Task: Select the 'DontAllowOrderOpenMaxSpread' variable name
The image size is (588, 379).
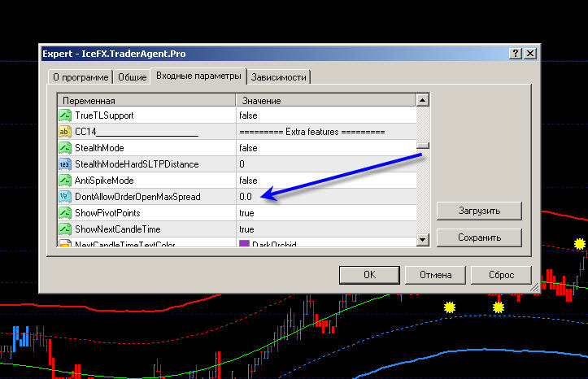Action: pyautogui.click(x=137, y=197)
